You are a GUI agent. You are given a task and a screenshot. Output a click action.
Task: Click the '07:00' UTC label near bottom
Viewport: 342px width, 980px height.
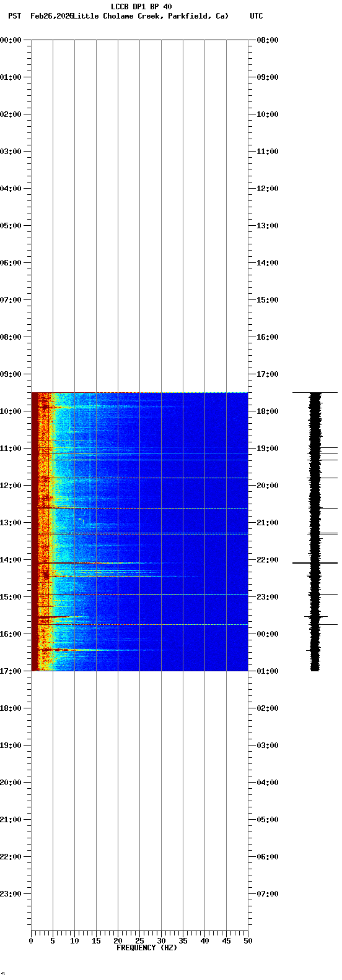tap(268, 894)
